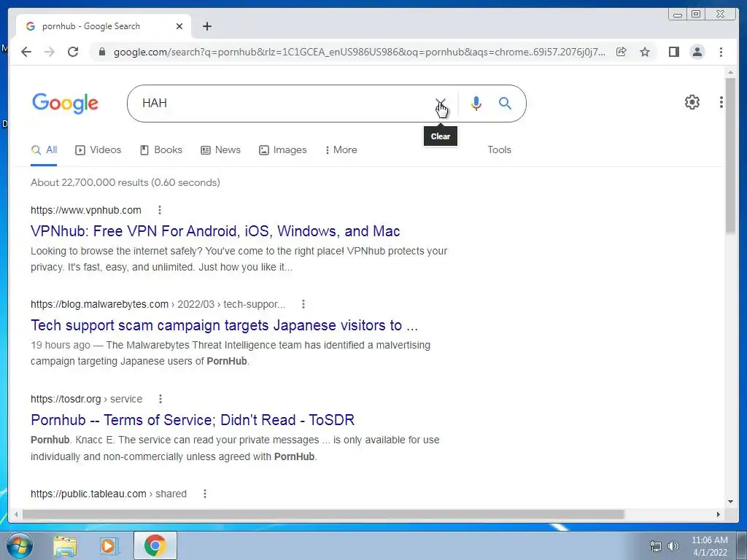Open options for malwarebytes result
The image size is (747, 560).
point(303,304)
